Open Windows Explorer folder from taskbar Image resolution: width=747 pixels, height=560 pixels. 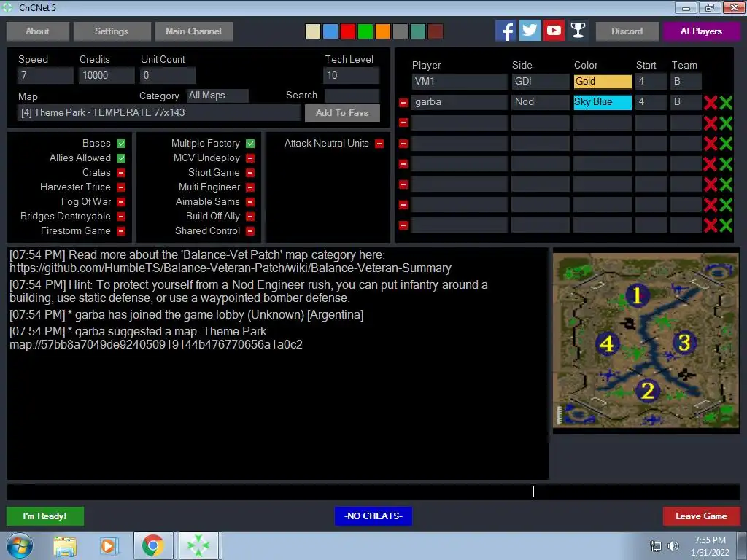click(65, 545)
